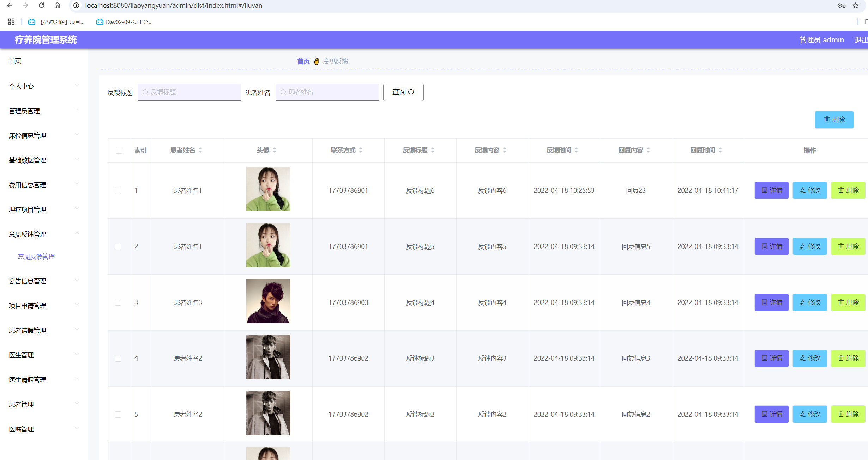The width and height of the screenshot is (868, 460).
Task: Check the checkbox for row 2
Action: (x=118, y=246)
